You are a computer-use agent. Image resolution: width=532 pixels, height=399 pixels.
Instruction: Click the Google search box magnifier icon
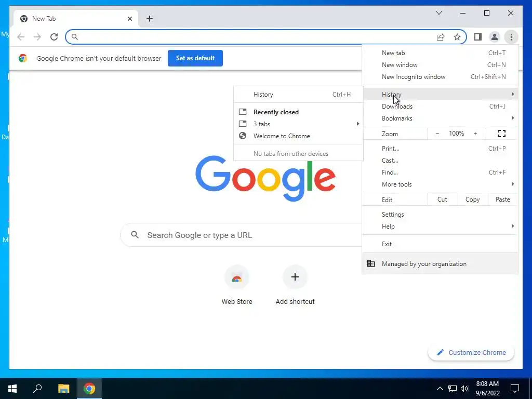[x=135, y=235]
